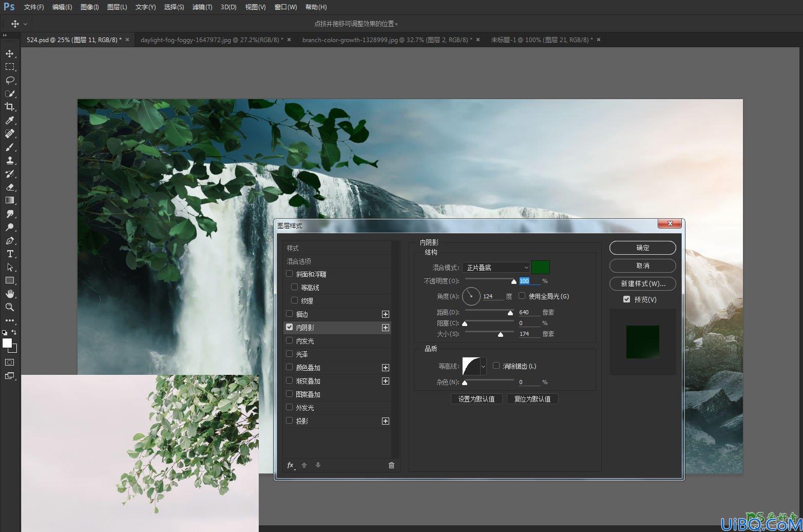Select the Horizontal Type tool
Image resolution: width=803 pixels, height=532 pixels.
coord(10,254)
